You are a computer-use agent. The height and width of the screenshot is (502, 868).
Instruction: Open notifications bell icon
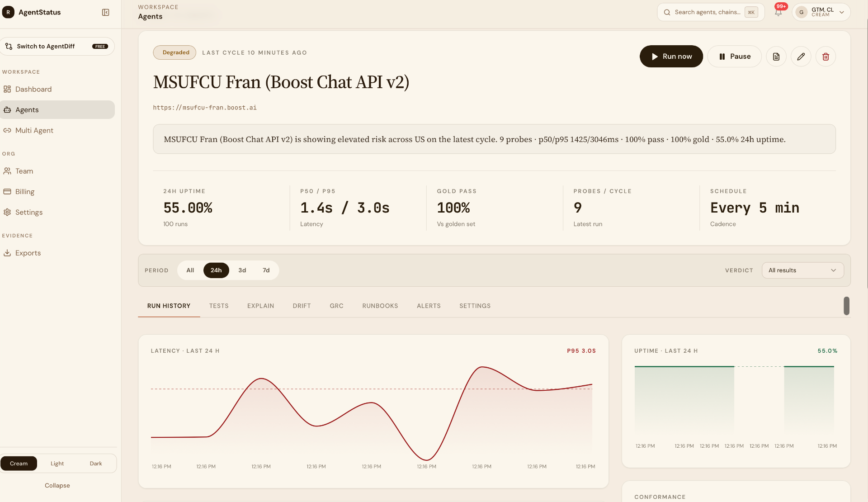778,12
